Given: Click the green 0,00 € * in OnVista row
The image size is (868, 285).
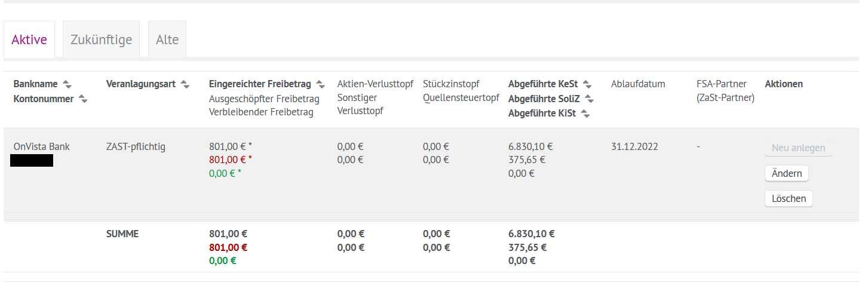Looking at the screenshot, I should coord(225,173).
